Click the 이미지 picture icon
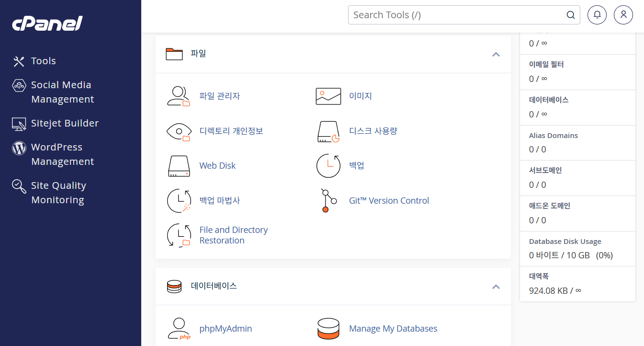The width and height of the screenshot is (644, 346). (328, 96)
